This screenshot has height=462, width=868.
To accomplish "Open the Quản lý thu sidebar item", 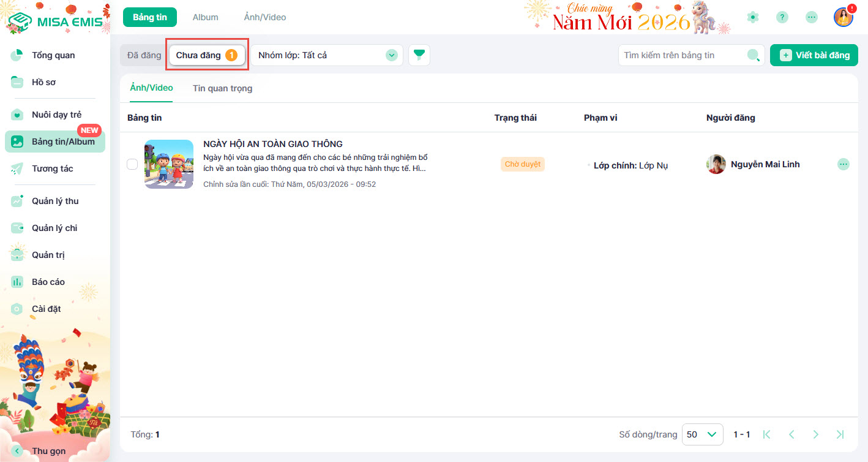I will [x=54, y=201].
